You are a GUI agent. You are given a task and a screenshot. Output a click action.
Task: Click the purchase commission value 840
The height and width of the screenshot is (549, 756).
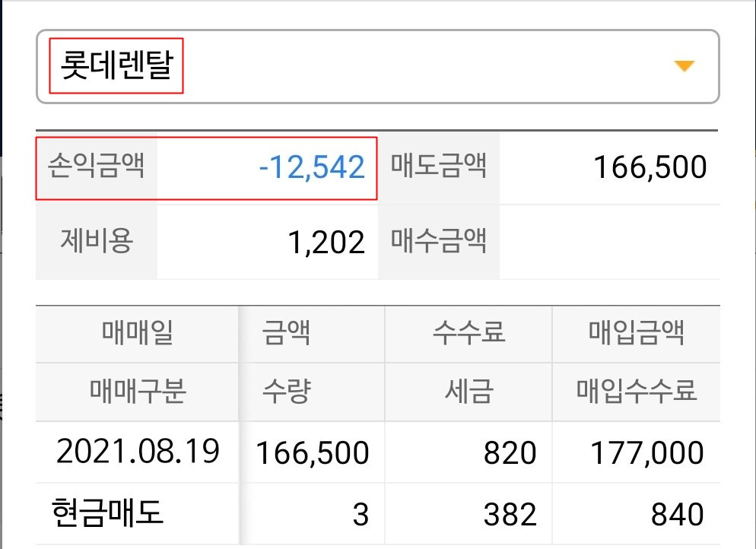point(678,514)
